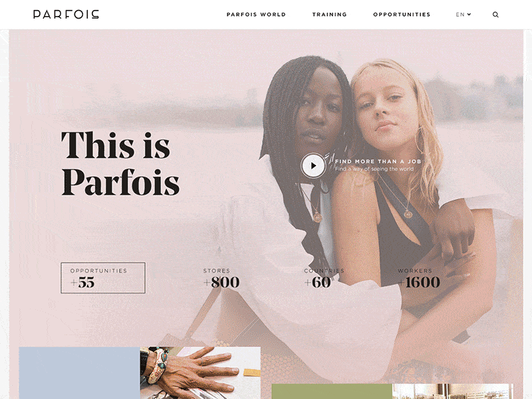This screenshot has height=399, width=532.
Task: Click the chevron beside EN
Action: (x=469, y=14)
